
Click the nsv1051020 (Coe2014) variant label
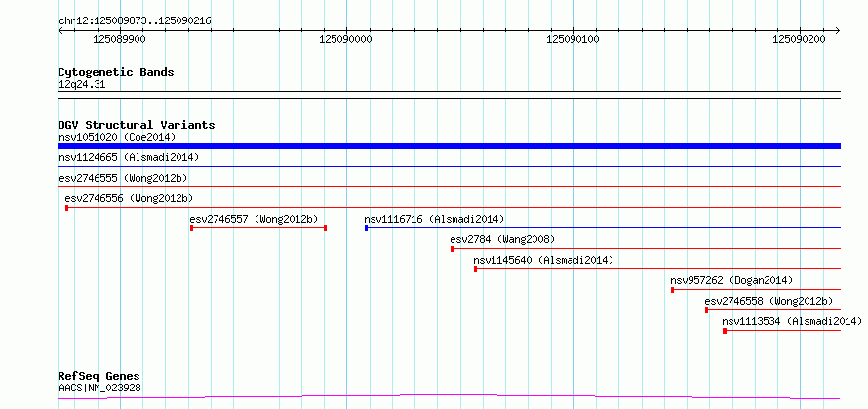click(117, 137)
